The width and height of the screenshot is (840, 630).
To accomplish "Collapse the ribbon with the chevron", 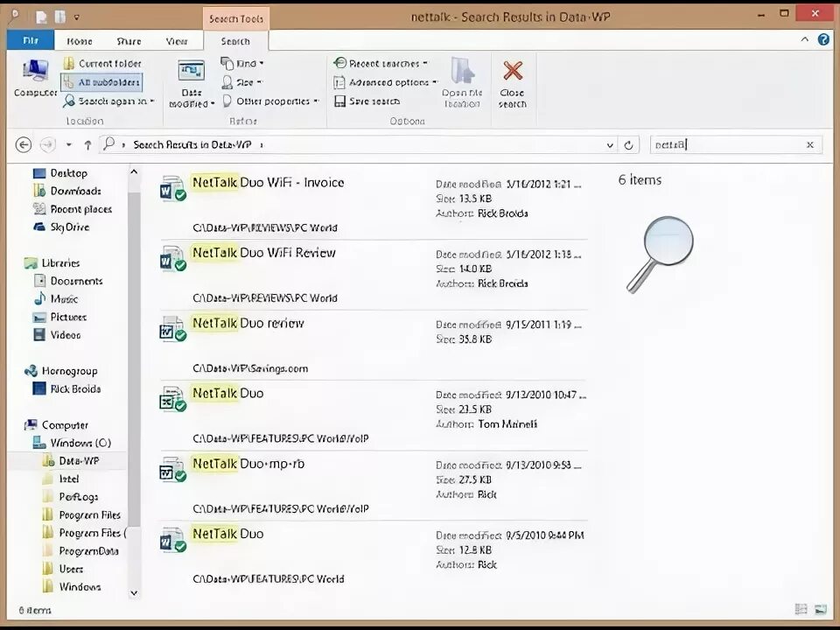I will tap(805, 39).
